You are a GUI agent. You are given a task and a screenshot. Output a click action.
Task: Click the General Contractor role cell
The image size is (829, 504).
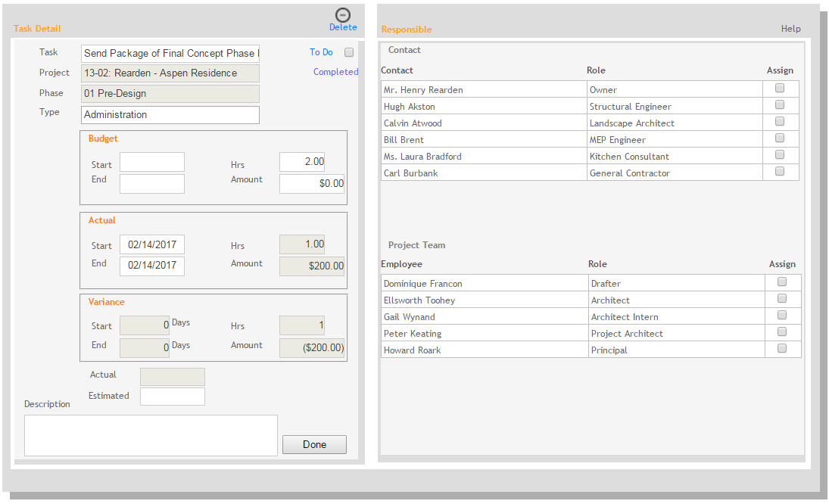pyautogui.click(x=675, y=173)
